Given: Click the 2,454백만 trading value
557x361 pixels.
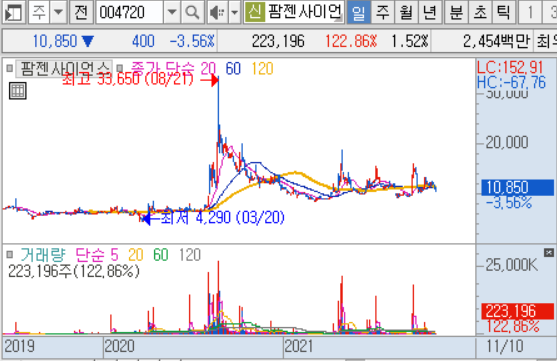Looking at the screenshot, I should [x=496, y=42].
